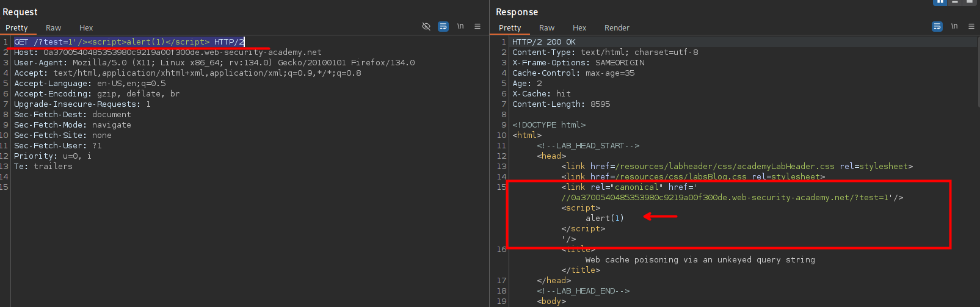
Task: Click line number 8 in Response editor
Action: click(504, 115)
